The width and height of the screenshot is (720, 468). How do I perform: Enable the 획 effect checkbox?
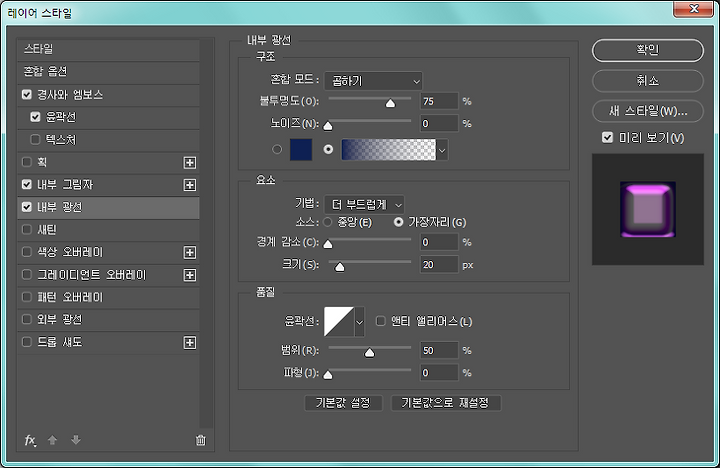[x=27, y=162]
